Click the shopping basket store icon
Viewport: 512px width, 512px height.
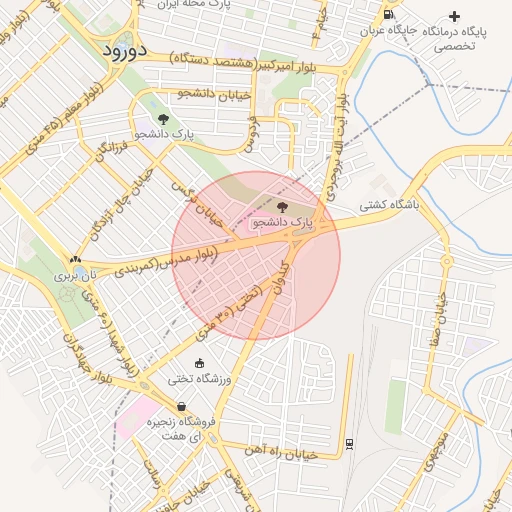(x=181, y=406)
